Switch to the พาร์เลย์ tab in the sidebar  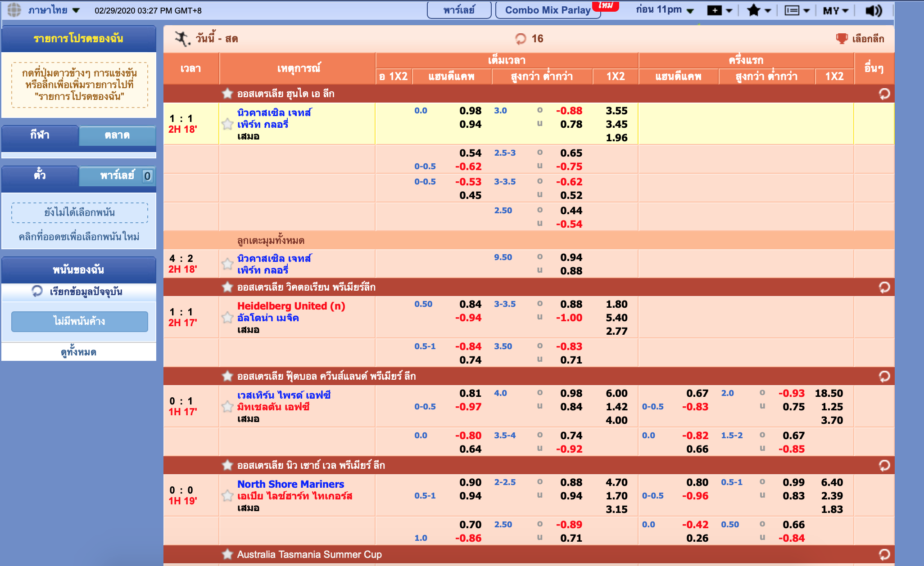point(117,175)
